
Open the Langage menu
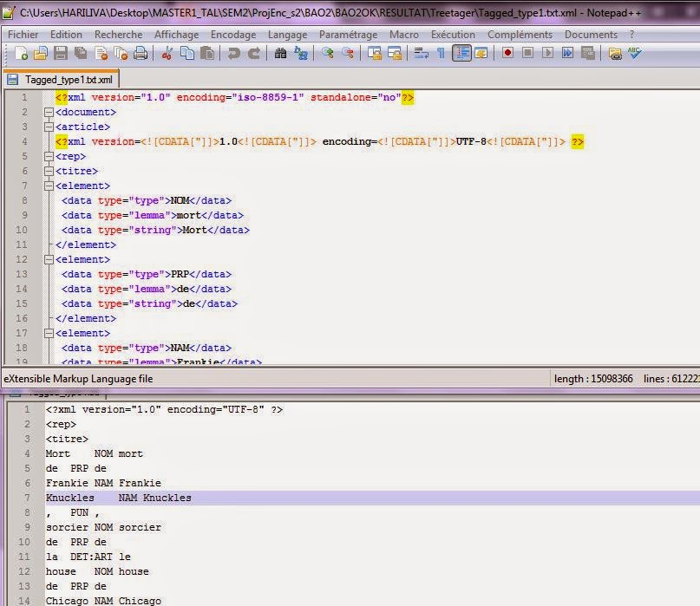point(287,35)
